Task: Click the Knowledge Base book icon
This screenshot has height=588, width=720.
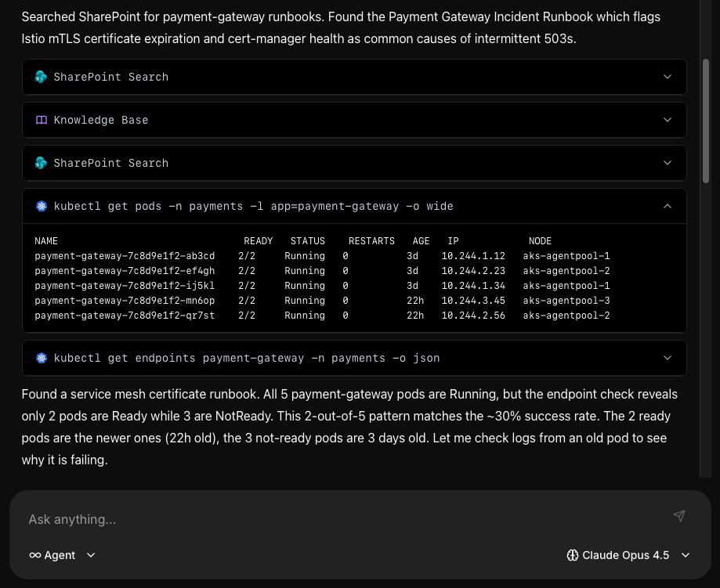Action: [42, 120]
